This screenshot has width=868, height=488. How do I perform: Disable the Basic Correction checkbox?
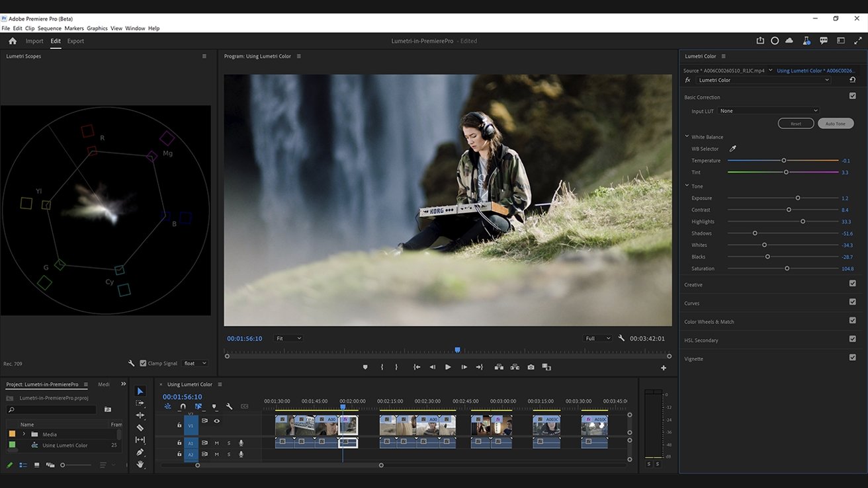pyautogui.click(x=852, y=96)
